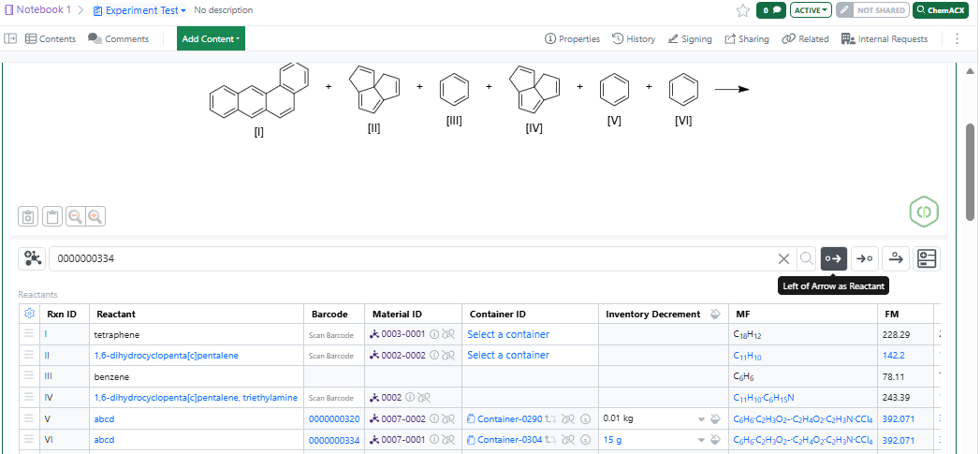Click bucket icon in Inventory Decrement header
This screenshot has width=980, height=454.
(715, 314)
